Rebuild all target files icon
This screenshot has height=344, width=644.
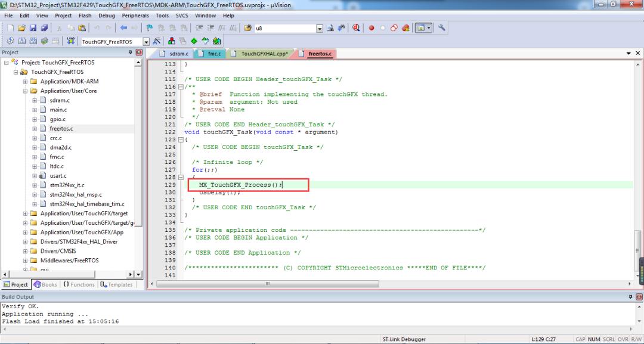tap(33, 41)
